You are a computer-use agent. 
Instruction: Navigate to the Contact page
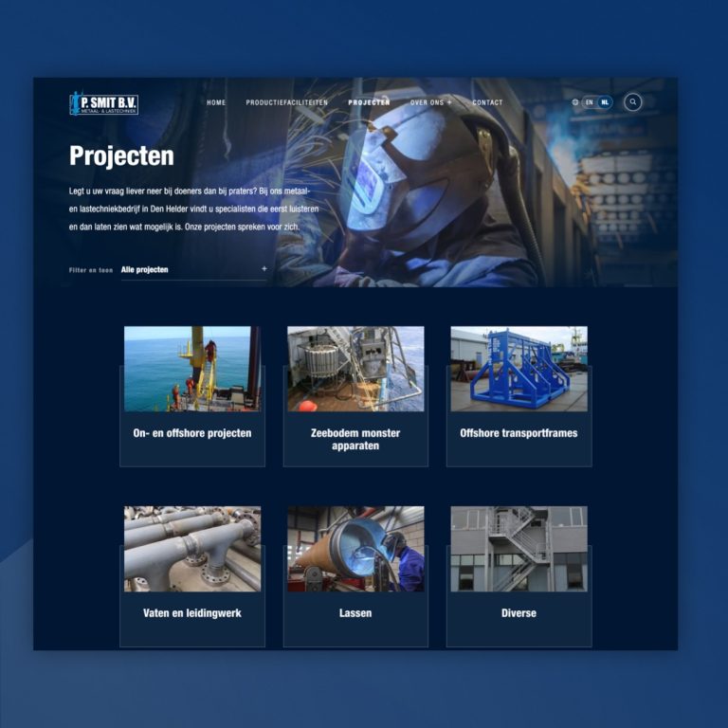pyautogui.click(x=487, y=102)
